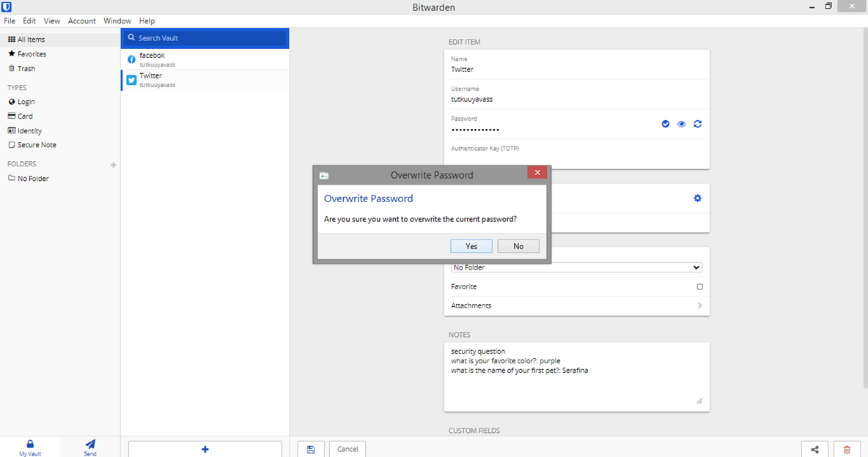Cancel editing the Twitter item
The image size is (868, 457).
pos(347,449)
